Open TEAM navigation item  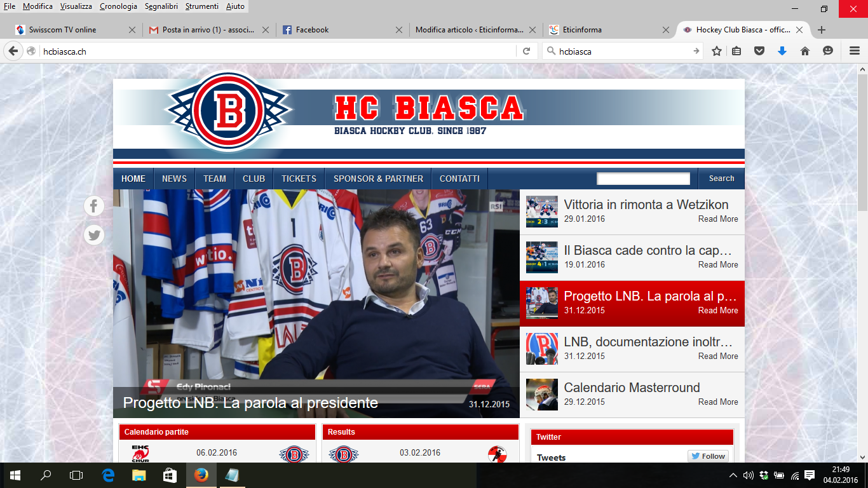click(215, 179)
